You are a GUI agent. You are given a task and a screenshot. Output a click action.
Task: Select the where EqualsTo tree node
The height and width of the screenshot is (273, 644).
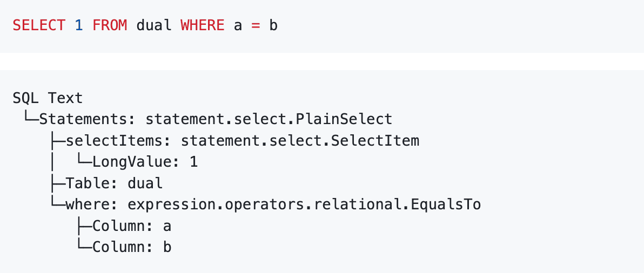pos(273,204)
